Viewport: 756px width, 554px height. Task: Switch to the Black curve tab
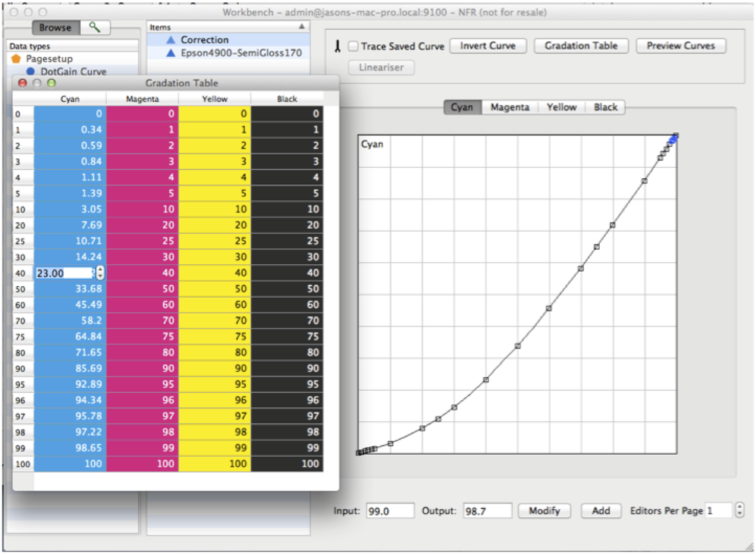click(605, 107)
